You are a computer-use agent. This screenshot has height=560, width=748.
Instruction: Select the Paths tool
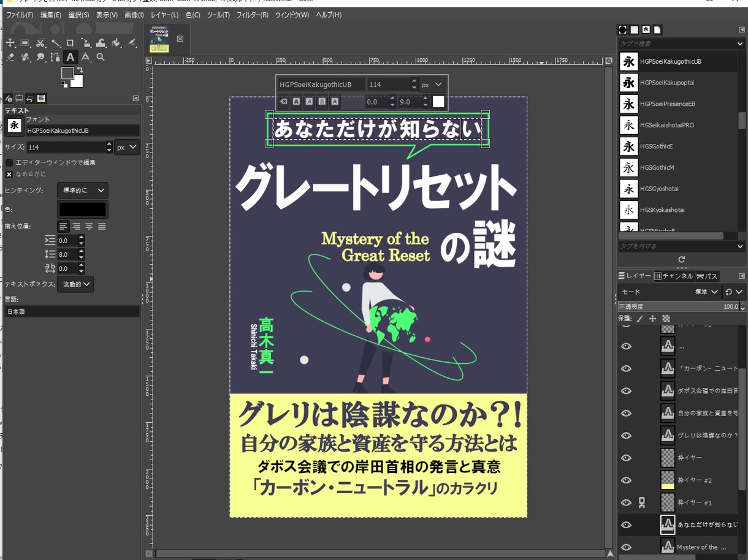[x=55, y=57]
